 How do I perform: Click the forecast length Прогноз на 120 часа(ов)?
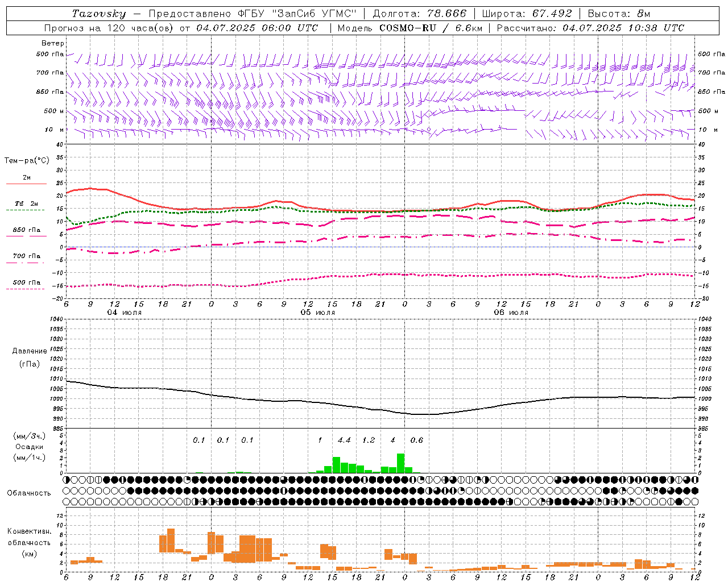[108, 28]
